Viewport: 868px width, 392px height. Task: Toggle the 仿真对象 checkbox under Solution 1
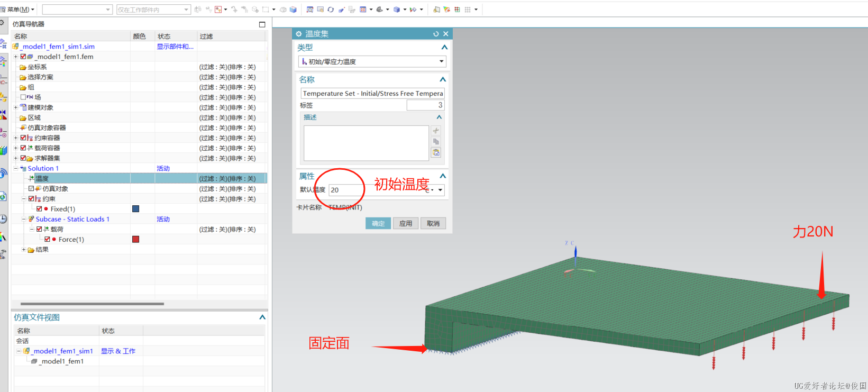tap(31, 188)
